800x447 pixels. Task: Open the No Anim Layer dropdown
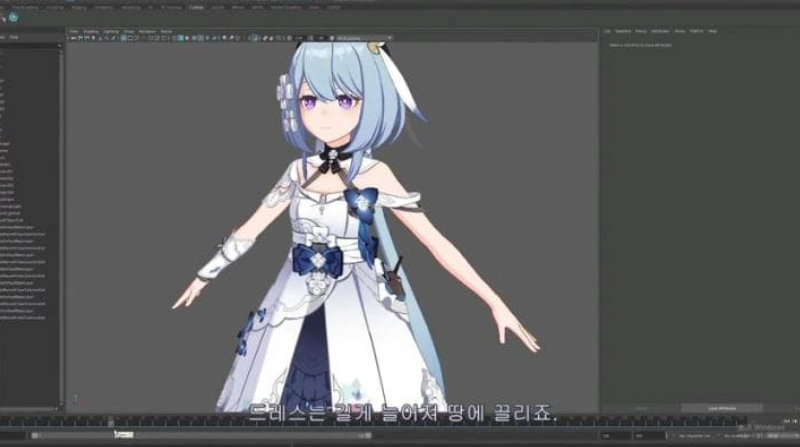(x=736, y=436)
